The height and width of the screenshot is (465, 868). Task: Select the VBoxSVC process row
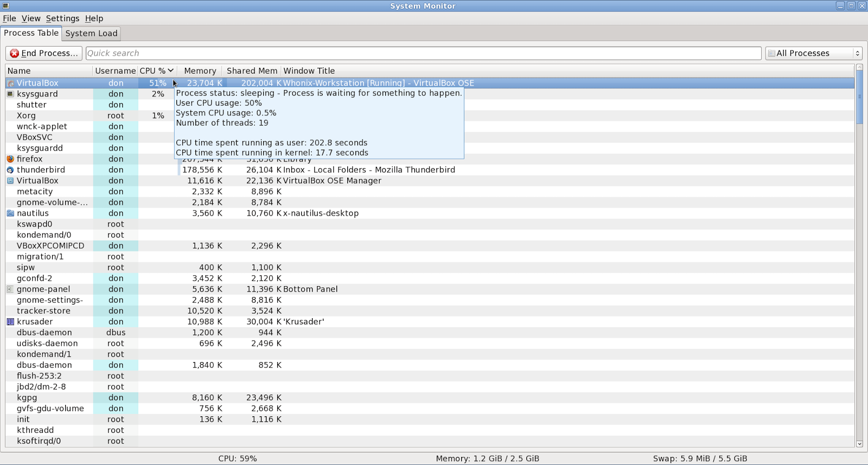pyautogui.click(x=430, y=137)
